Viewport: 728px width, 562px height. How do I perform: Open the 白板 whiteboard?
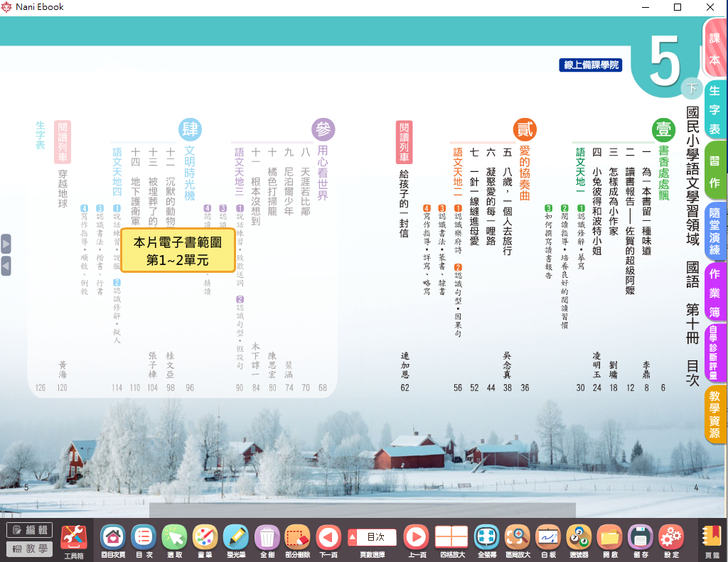click(x=548, y=538)
